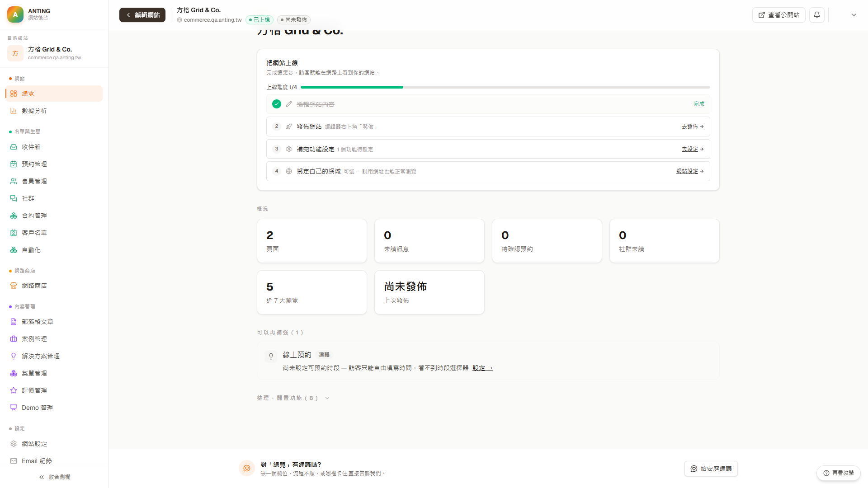Click the 再看教學 help button

[x=839, y=473]
